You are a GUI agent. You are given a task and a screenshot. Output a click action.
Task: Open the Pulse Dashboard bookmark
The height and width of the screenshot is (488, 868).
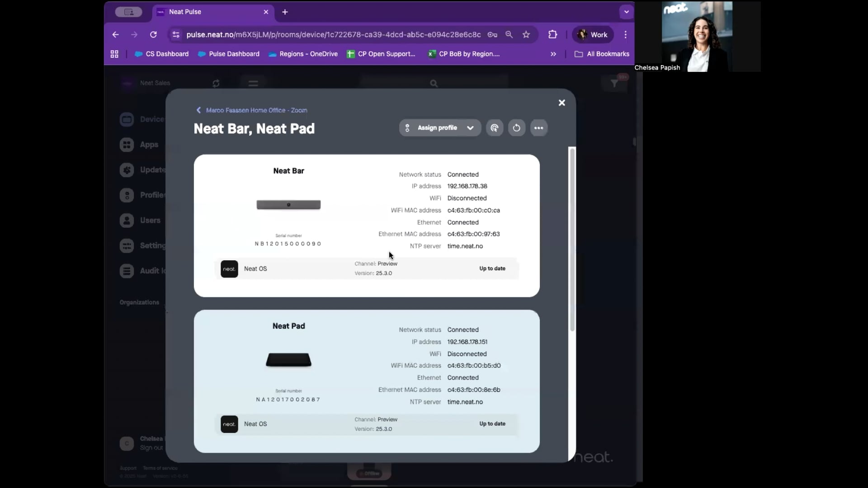[x=228, y=54]
